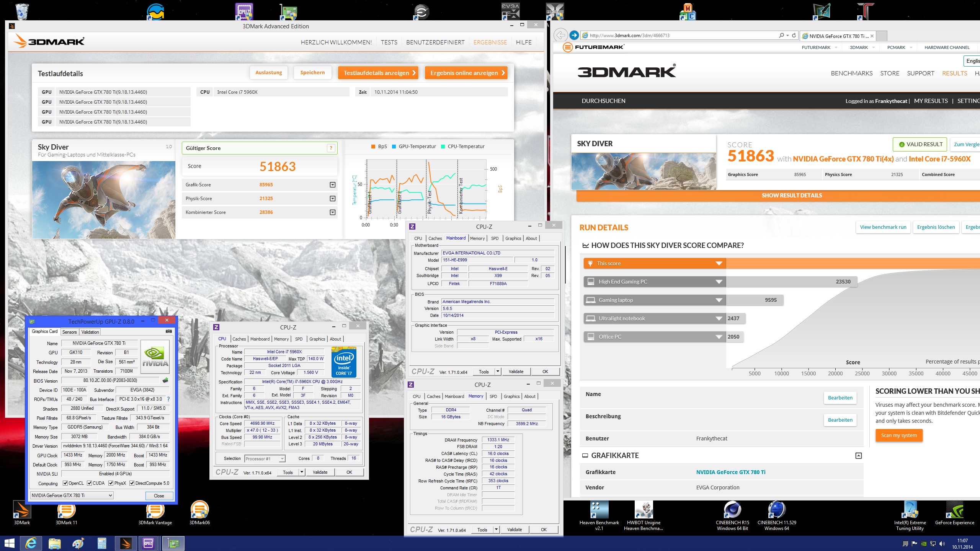Click the blue GPU-Temperatur legend swatch
The height and width of the screenshot is (551, 980).
point(394,147)
